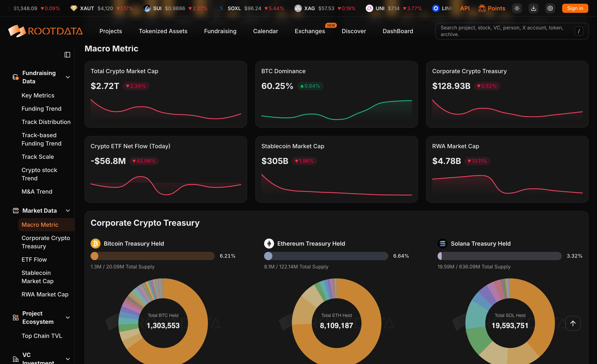The image size is (597, 364).
Task: Collapse Fundraising Data section chevron
Action: [x=68, y=77]
